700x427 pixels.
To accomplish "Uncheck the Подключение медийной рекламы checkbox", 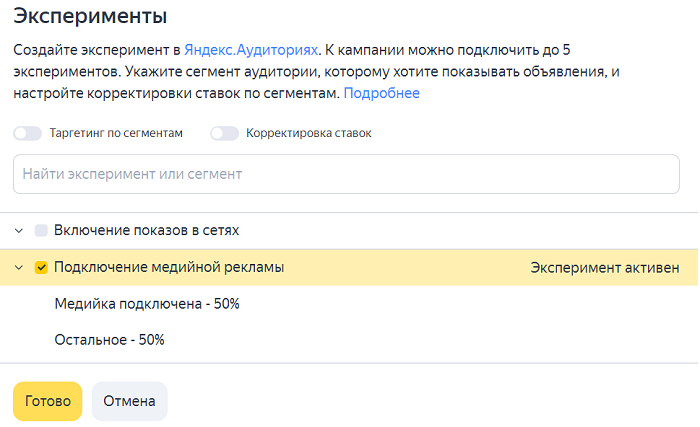I will point(41,268).
